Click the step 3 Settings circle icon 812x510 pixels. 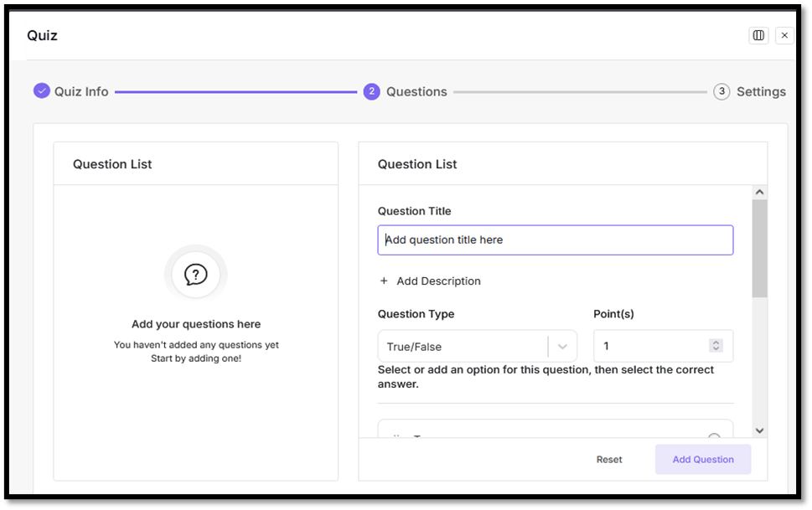tap(721, 91)
